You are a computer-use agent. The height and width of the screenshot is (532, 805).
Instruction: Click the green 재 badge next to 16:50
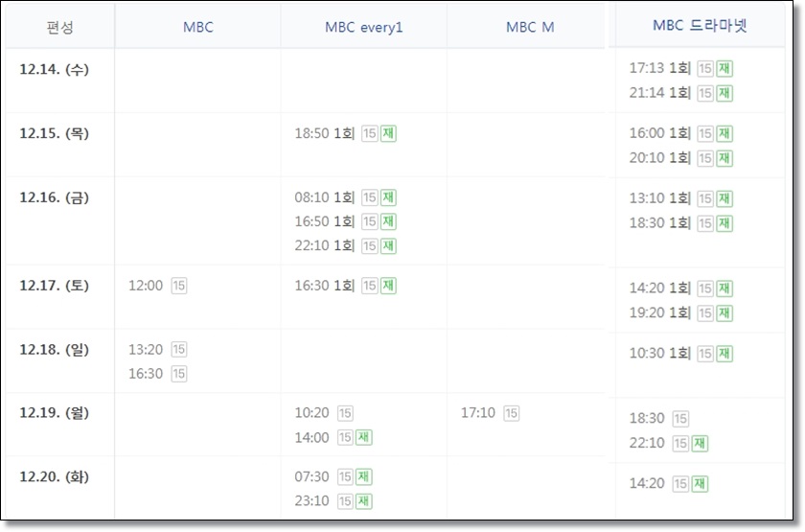(x=389, y=221)
